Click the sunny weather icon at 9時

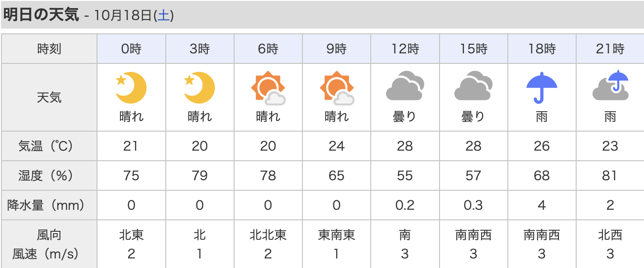tap(336, 88)
